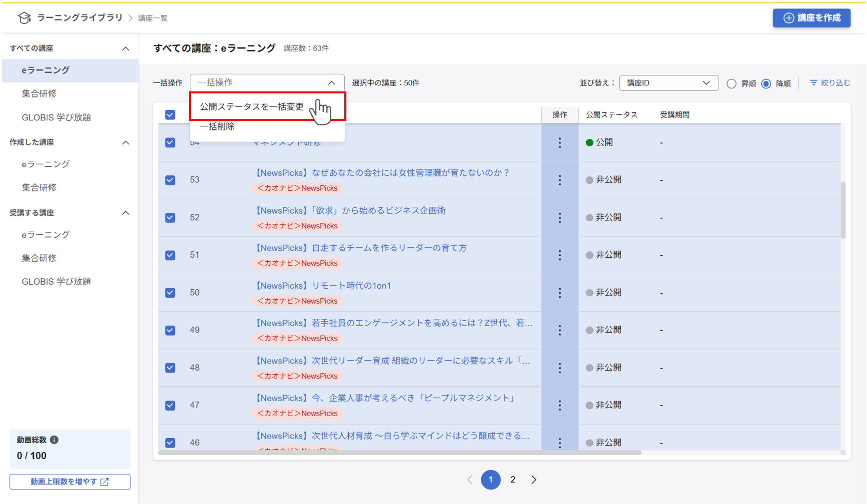Click the next page arrow icon
The image size is (867, 504).
coord(534,480)
